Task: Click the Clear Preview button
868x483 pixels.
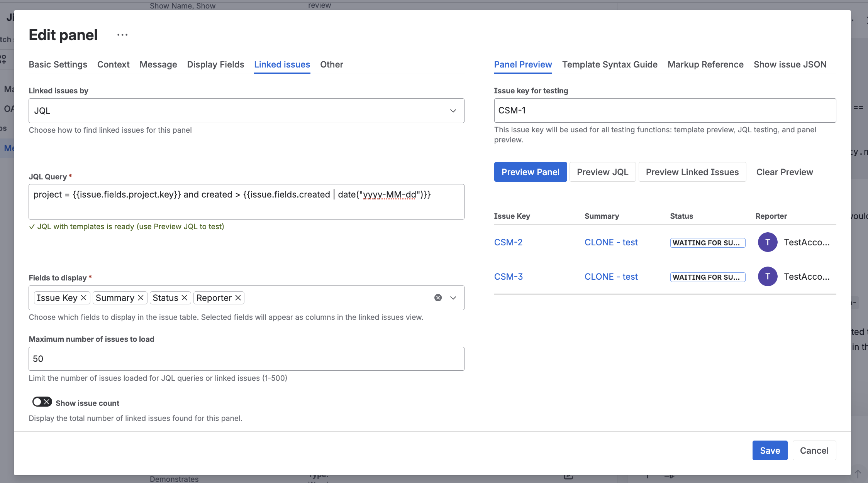Action: tap(784, 172)
